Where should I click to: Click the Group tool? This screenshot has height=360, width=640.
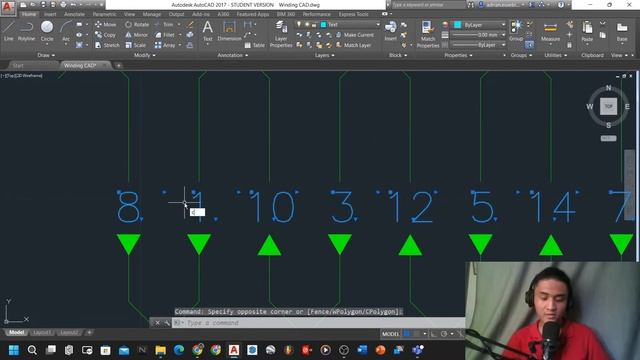516,31
